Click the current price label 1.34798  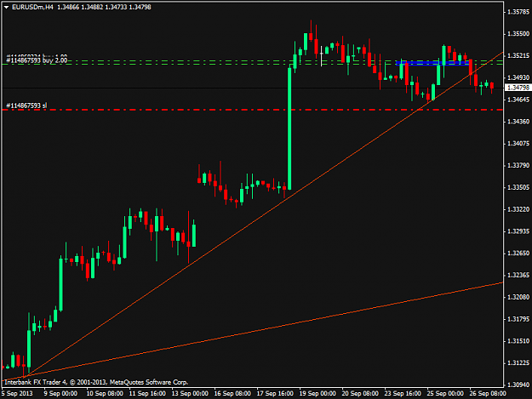518,88
